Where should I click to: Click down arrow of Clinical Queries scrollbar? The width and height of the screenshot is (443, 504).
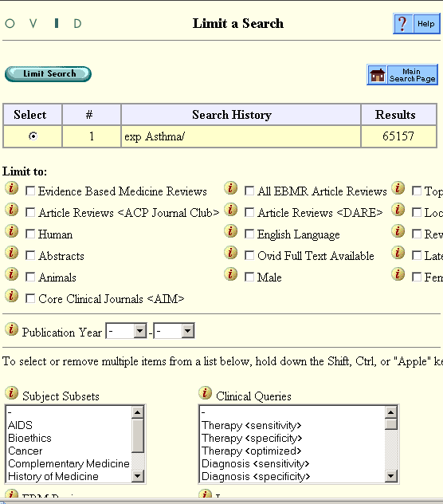(x=390, y=476)
